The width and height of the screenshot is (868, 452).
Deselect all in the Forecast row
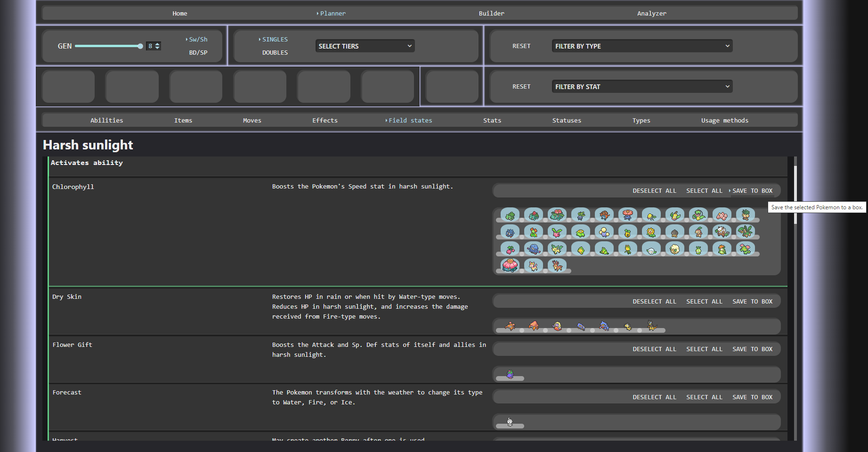pyautogui.click(x=654, y=397)
